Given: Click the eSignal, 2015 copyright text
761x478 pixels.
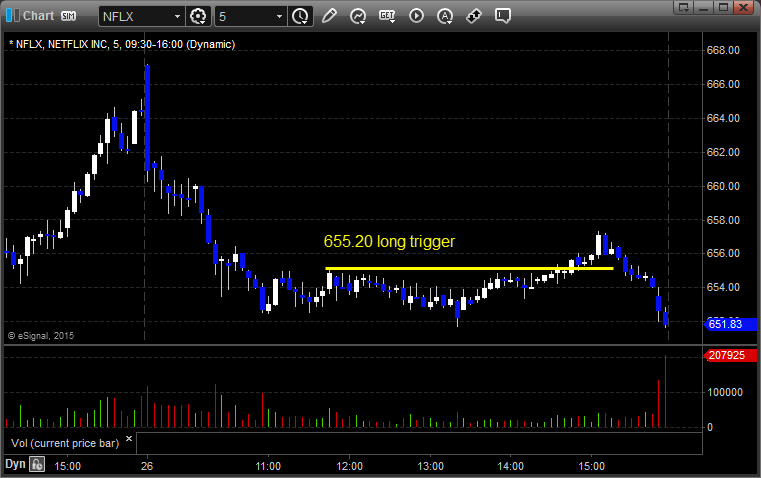Looking at the screenshot, I should click(x=41, y=335).
